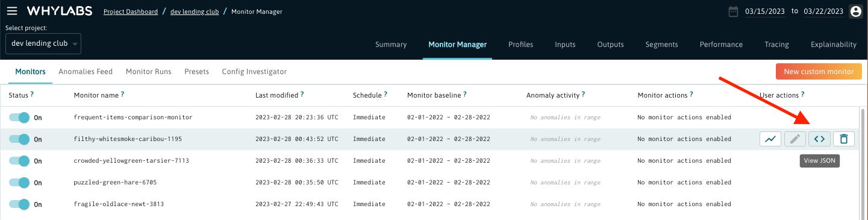Switch to the Segments tab
Image resolution: width=868 pixels, height=220 pixels.
pyautogui.click(x=661, y=45)
